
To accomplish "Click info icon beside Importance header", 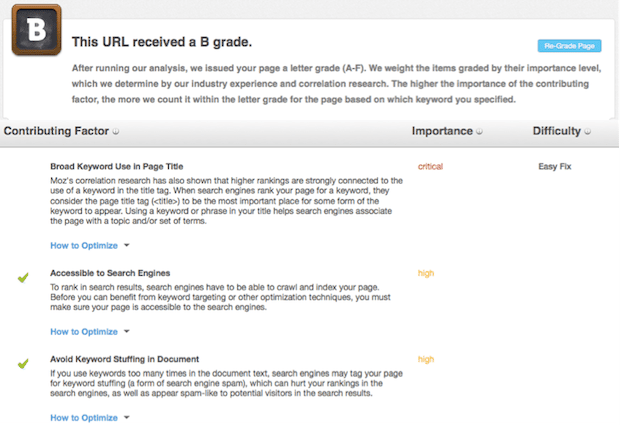I will (480, 132).
